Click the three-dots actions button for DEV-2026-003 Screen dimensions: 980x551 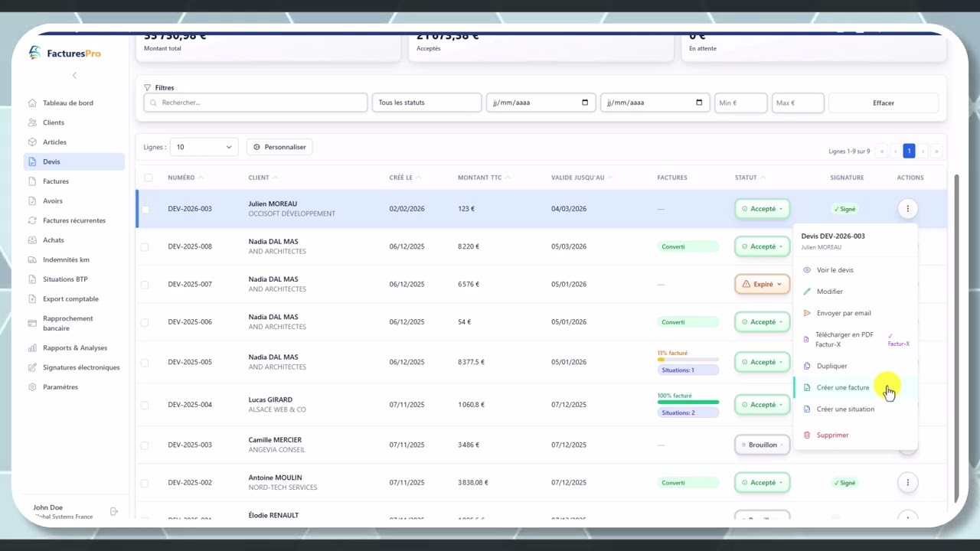point(907,209)
